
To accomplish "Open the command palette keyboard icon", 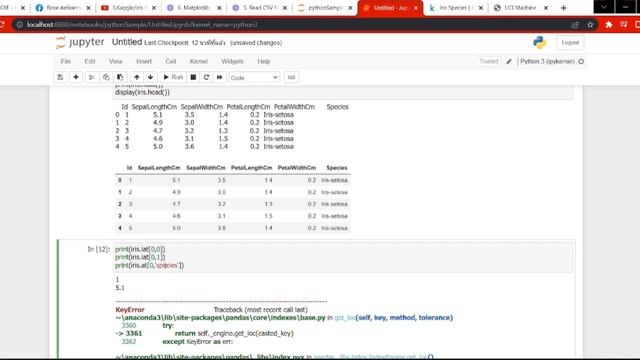I will point(291,77).
